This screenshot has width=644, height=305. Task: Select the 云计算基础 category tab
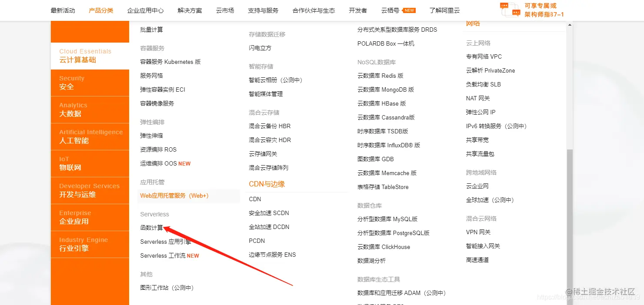coord(90,56)
